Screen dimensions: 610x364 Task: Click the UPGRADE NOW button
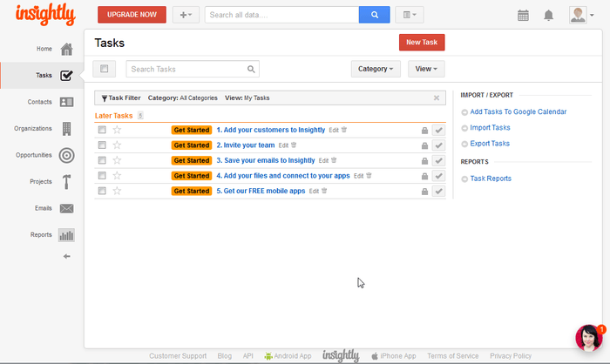[132, 15]
